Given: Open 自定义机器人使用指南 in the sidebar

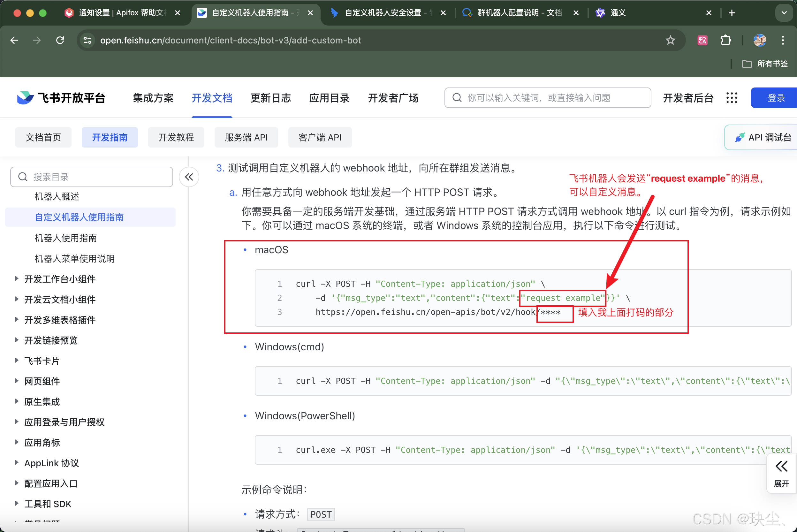Looking at the screenshot, I should (90, 217).
